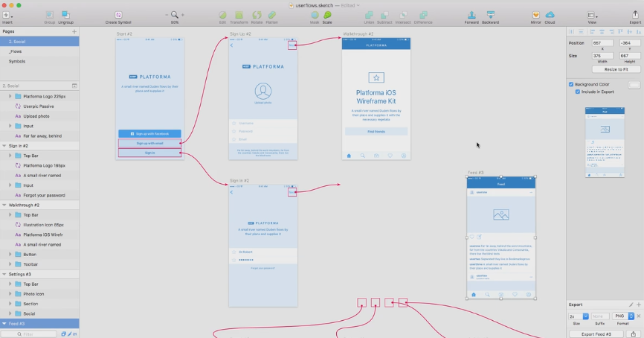Toggle the Background Color checkbox
Screen dimensions: 644x338
point(571,84)
